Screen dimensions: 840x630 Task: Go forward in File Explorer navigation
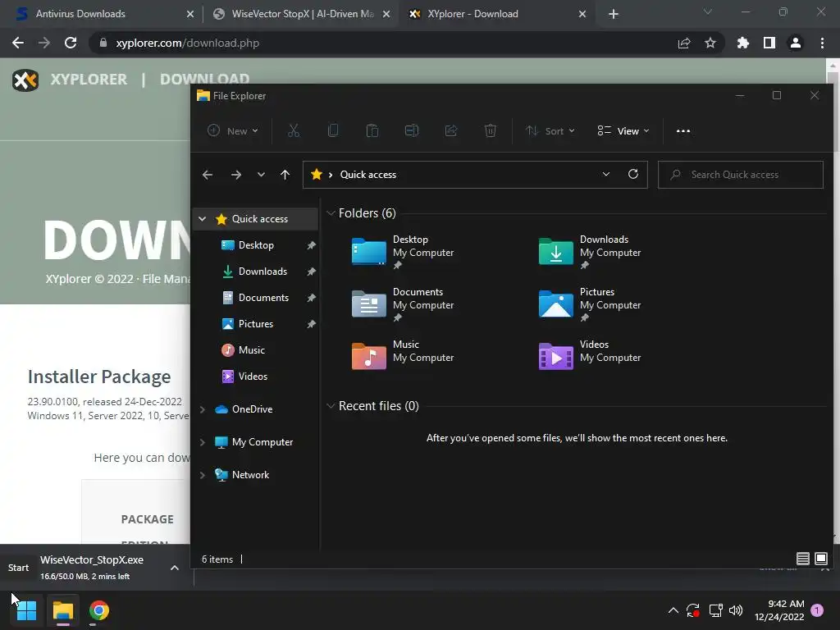tap(235, 175)
